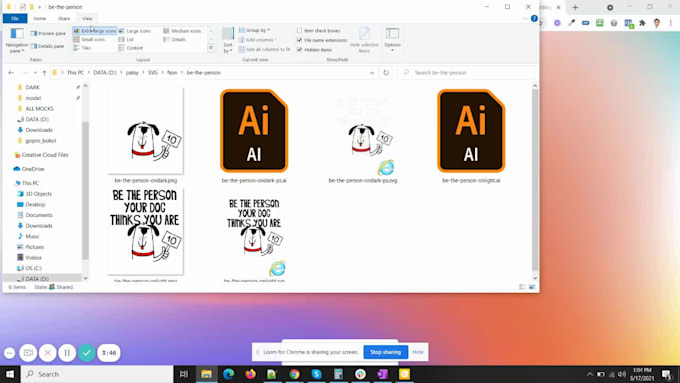Screen dimensions: 680x383
Task: Click 'This PC' in the address bar
Action: click(75, 73)
